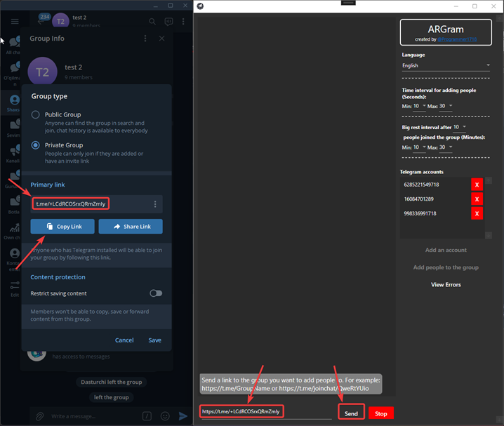
Task: Open the Sevim folder in sidebar
Action: pyautogui.click(x=13, y=128)
